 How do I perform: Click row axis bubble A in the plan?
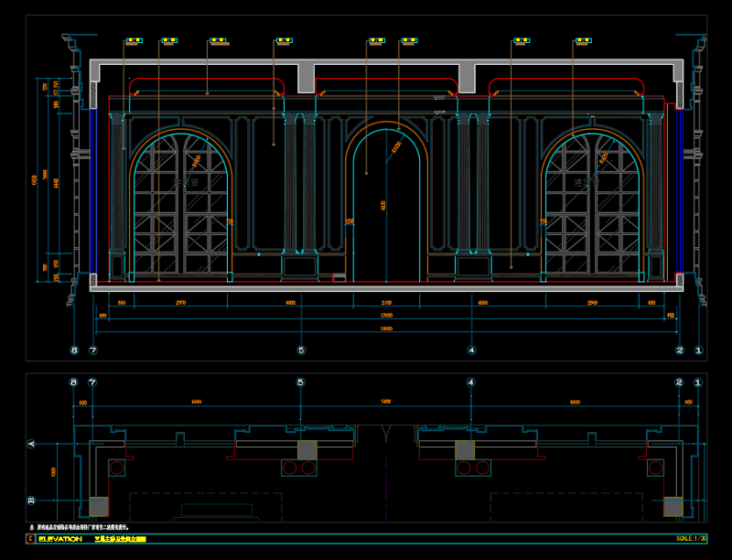(32, 444)
